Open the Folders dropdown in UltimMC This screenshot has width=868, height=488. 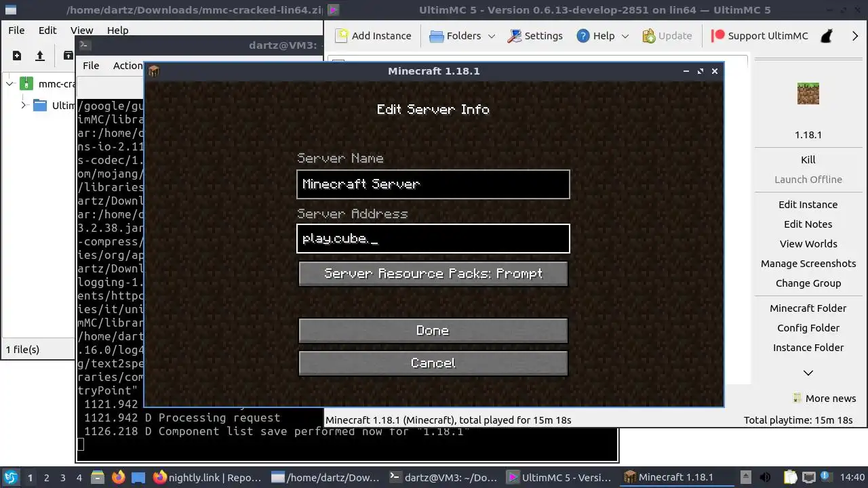462,36
